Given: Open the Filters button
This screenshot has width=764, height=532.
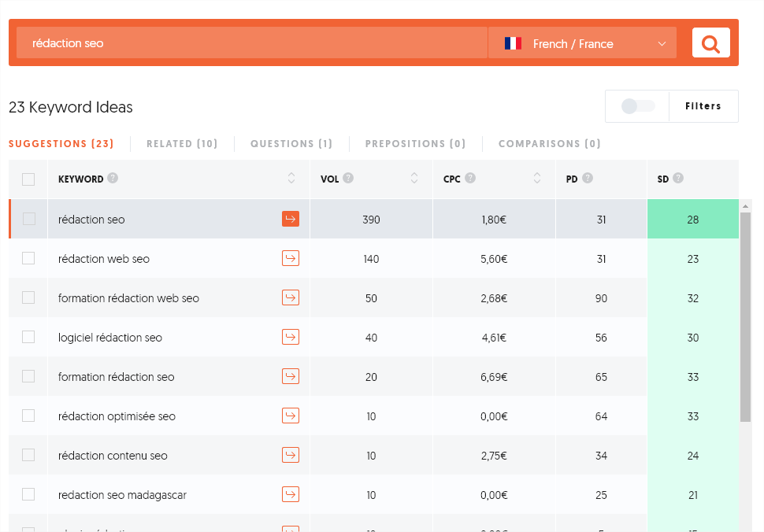Looking at the screenshot, I should [x=703, y=106].
